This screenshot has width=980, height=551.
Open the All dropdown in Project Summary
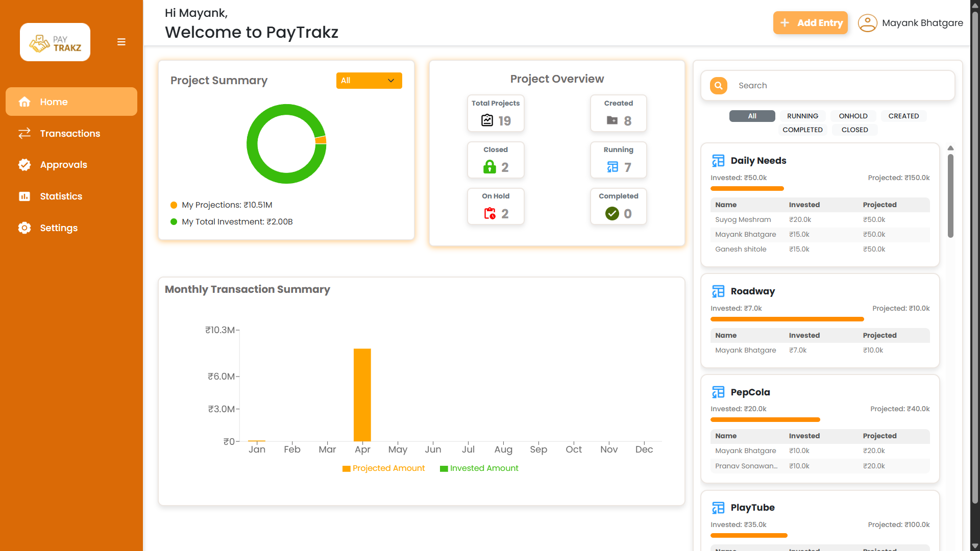pos(369,81)
